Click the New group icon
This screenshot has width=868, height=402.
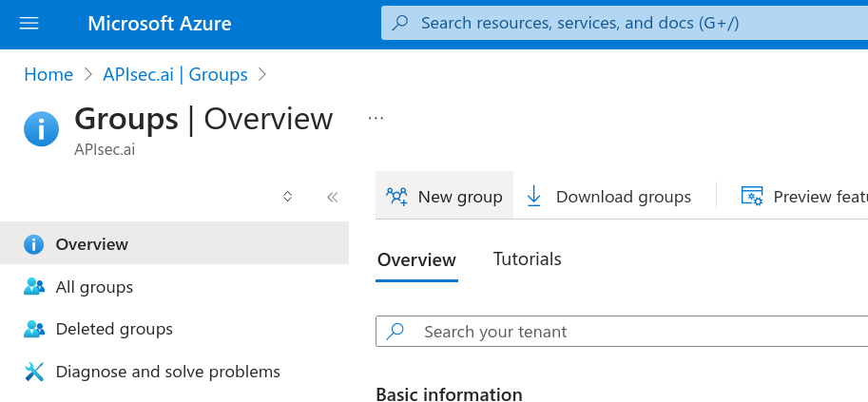pyautogui.click(x=396, y=196)
